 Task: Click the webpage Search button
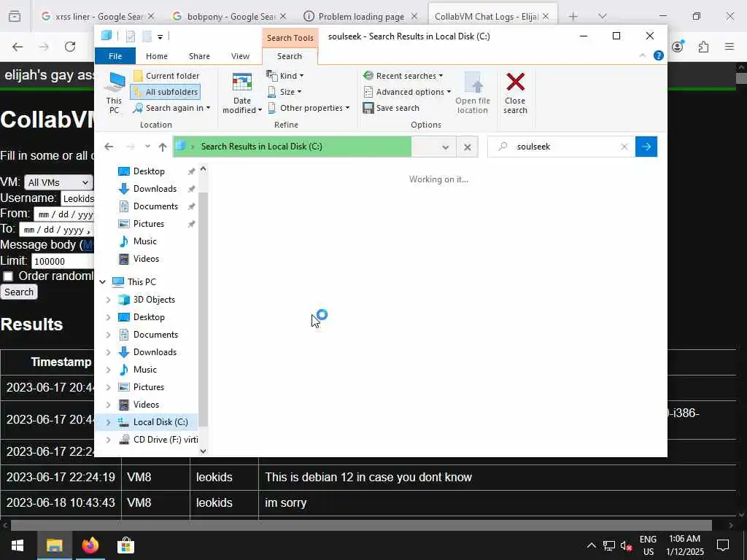[x=19, y=292]
